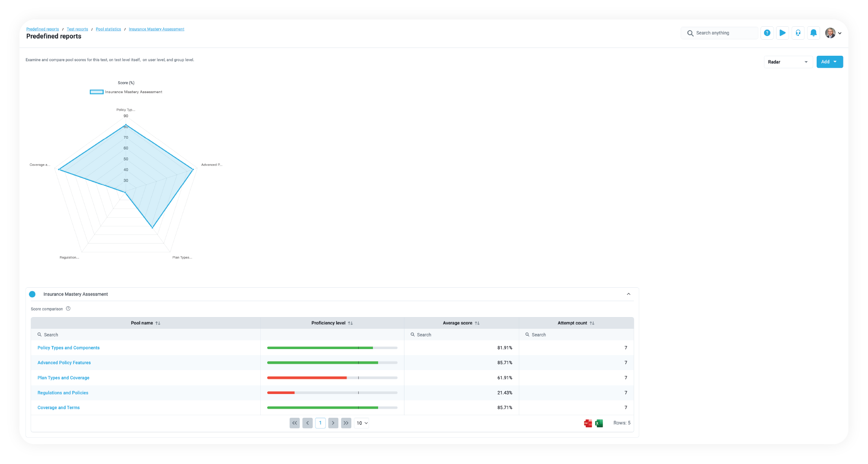Click the blue help question mark icon
Screen dimensions: 868x464
pyautogui.click(x=767, y=33)
